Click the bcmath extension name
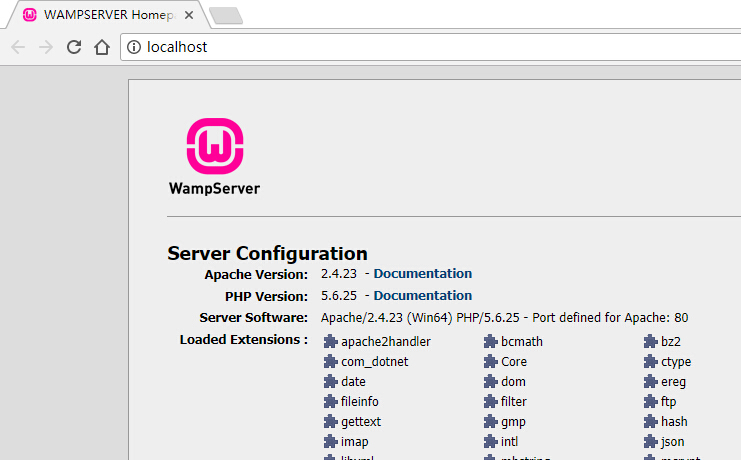 [522, 341]
